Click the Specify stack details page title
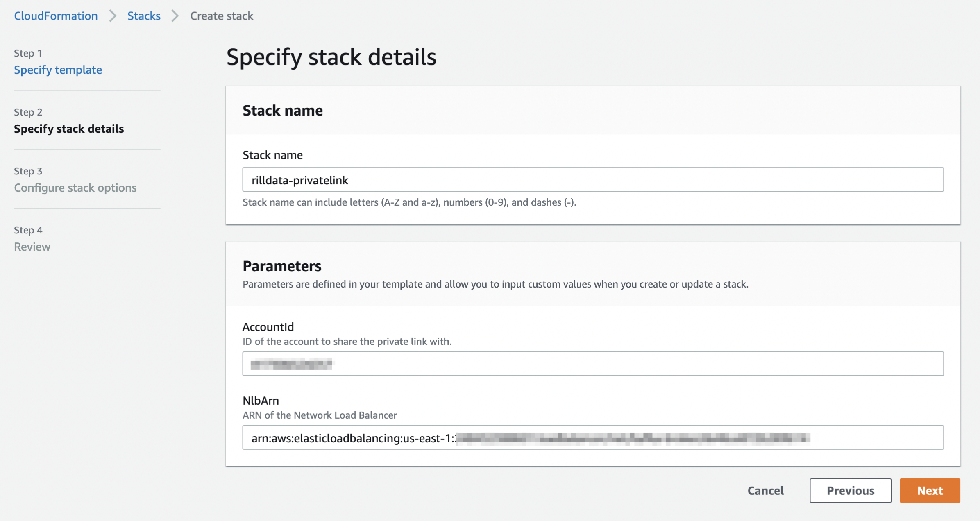 pos(331,57)
